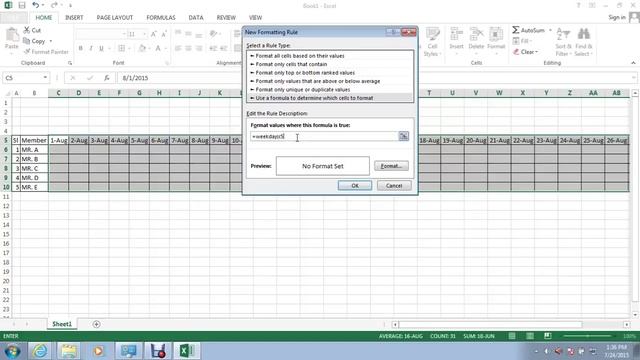This screenshot has height=360, width=640.
Task: Open the DATA tab
Action: coord(196,18)
